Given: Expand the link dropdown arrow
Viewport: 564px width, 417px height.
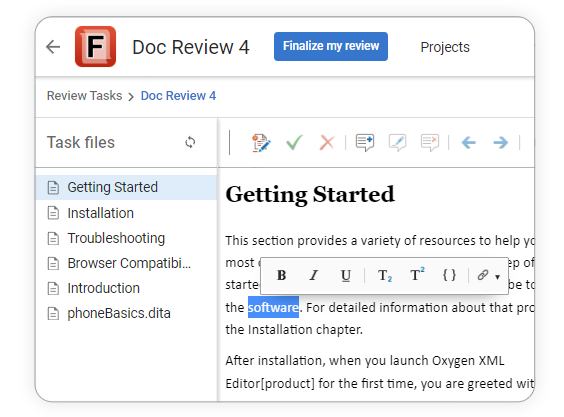Looking at the screenshot, I should (497, 277).
